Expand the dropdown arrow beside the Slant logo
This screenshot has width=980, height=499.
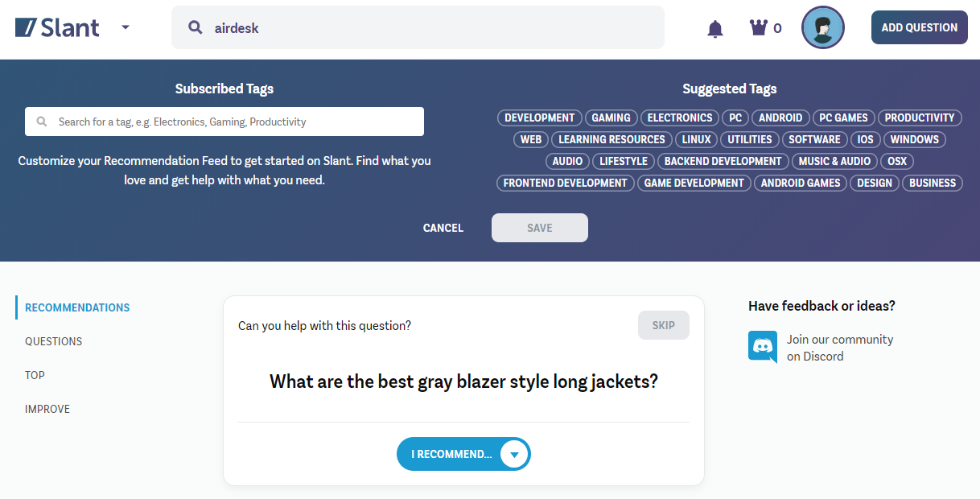[x=126, y=27]
